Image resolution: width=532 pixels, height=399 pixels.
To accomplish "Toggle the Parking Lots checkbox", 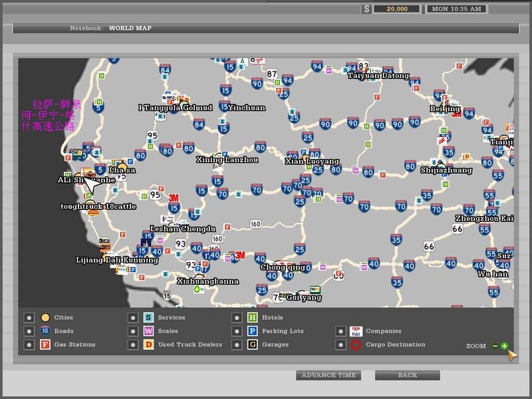I will 237,331.
